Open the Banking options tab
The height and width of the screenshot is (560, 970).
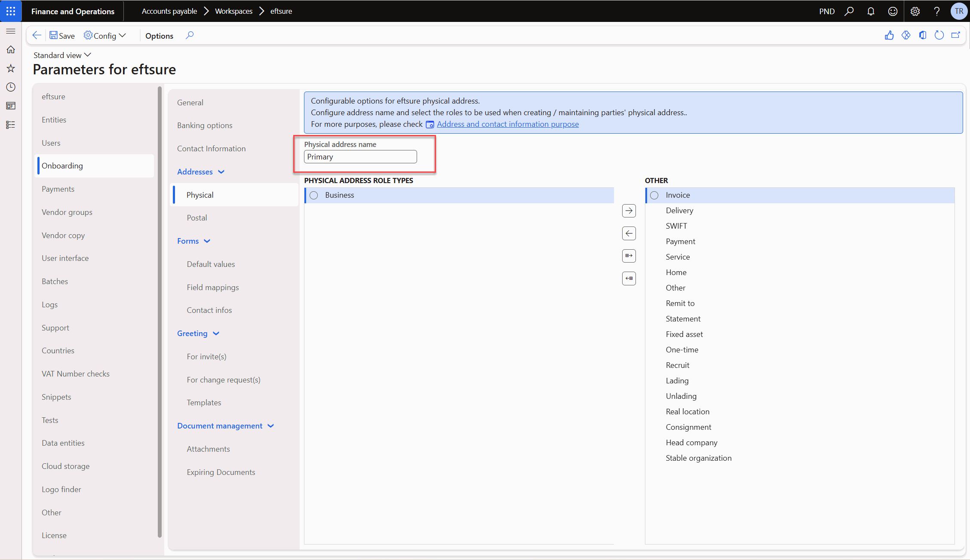point(205,125)
